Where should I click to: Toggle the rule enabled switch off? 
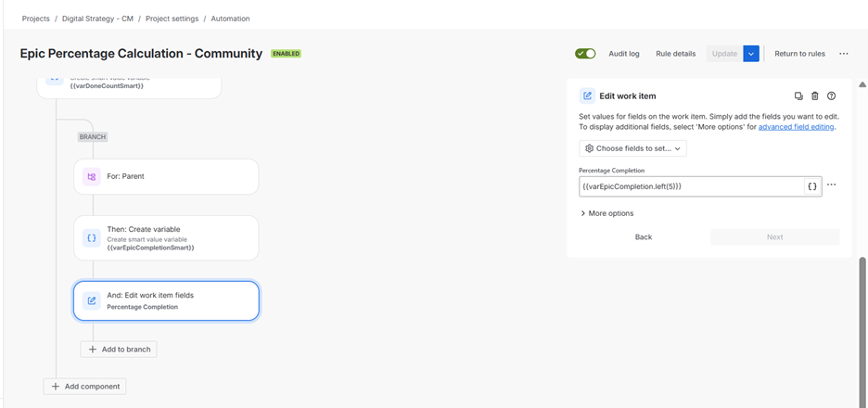(585, 54)
